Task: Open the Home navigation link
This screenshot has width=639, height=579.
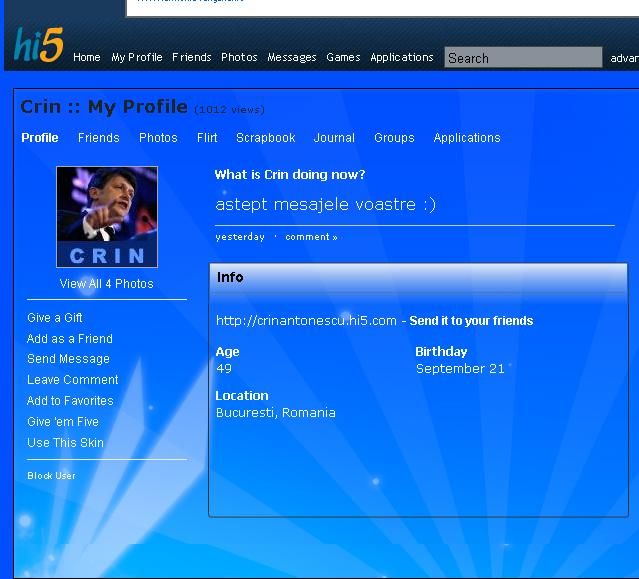Action: click(86, 58)
